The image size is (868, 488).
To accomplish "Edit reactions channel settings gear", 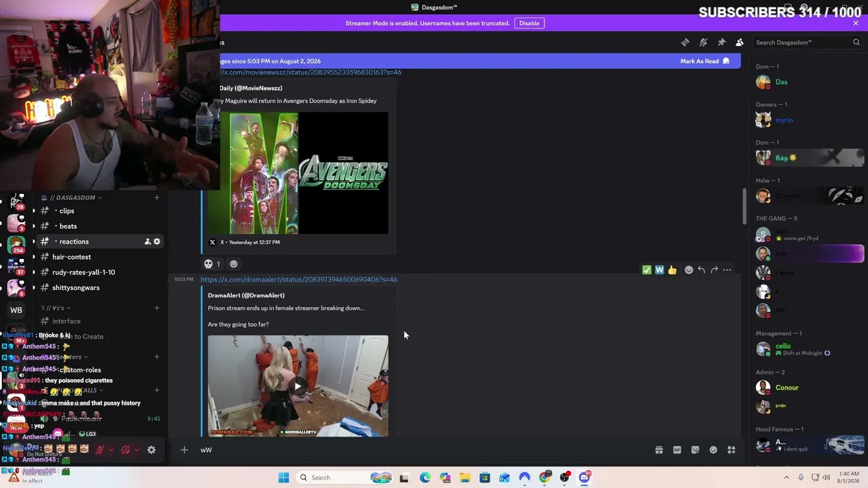I will [157, 241].
